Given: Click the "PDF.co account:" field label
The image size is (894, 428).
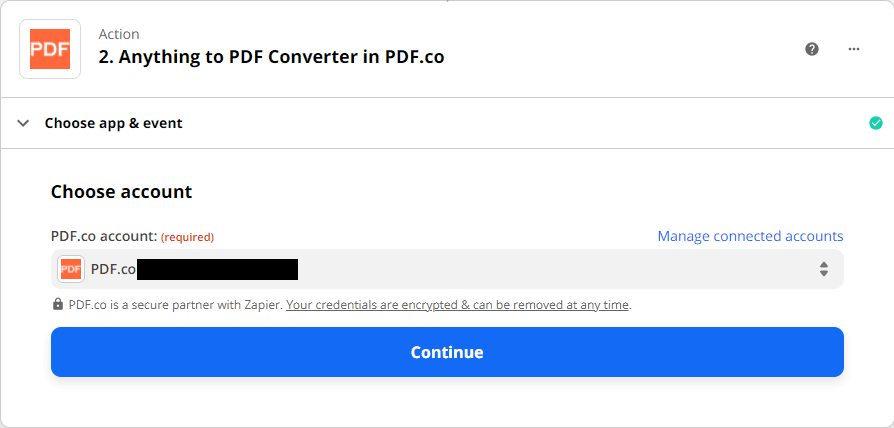Looking at the screenshot, I should pyautogui.click(x=104, y=236).
